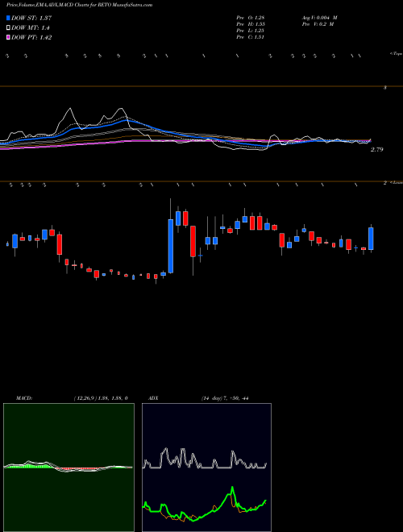Open the dark-blue ADX indicator chart panel
Image resolution: width=403 pixels, height=532 pixels.
click(x=206, y=468)
